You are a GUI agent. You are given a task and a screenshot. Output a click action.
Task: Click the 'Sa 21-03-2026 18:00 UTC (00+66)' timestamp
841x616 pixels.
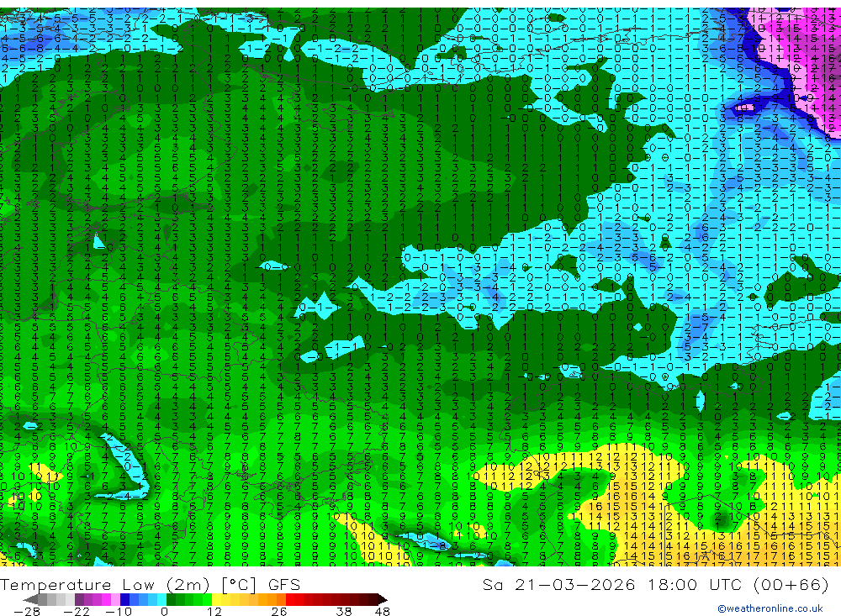[656, 584]
